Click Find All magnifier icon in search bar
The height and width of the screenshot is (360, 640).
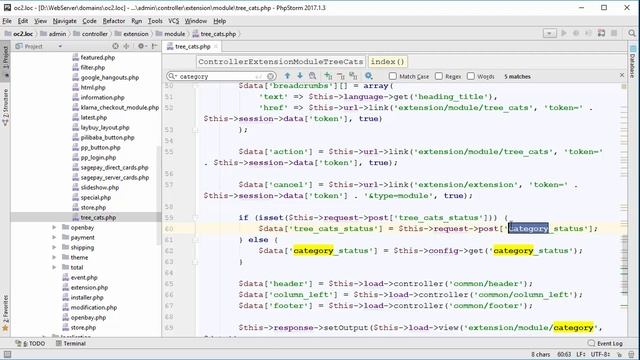[x=313, y=76]
